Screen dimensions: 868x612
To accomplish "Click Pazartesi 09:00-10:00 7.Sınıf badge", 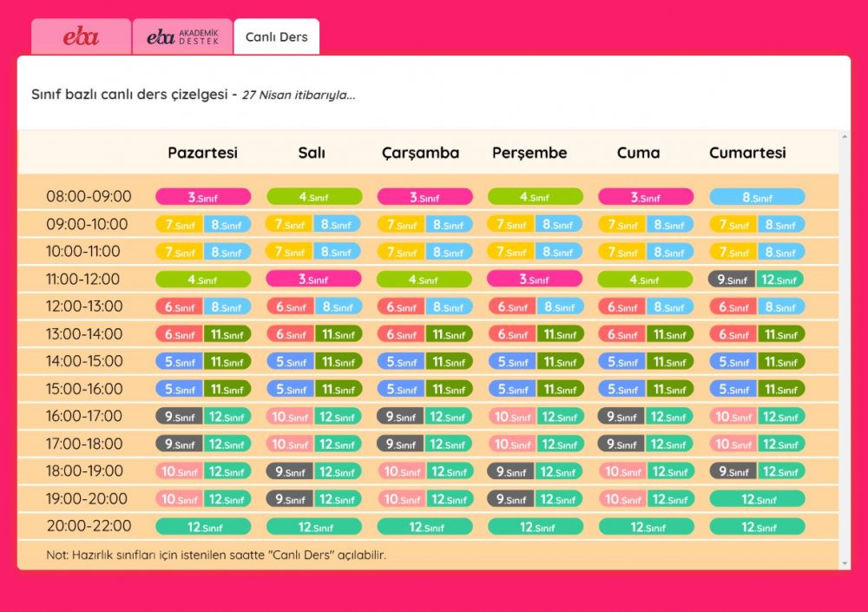I will pyautogui.click(x=180, y=225).
